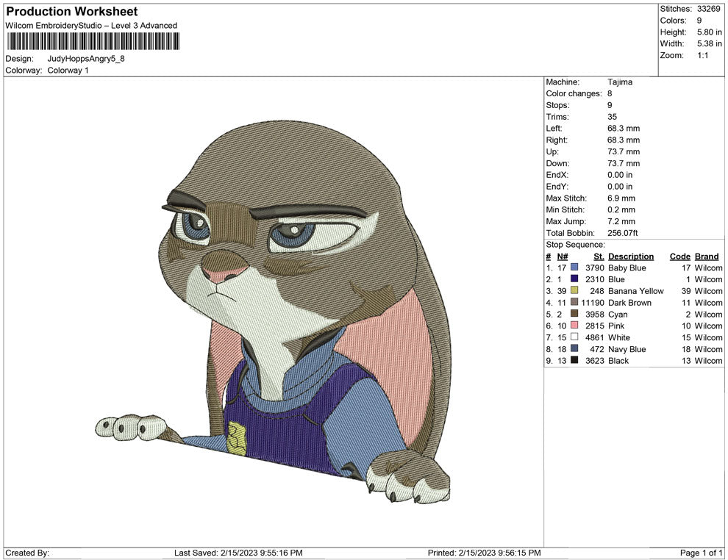Select the Cyan color chip
This screenshot has height=560, width=728.
(573, 314)
